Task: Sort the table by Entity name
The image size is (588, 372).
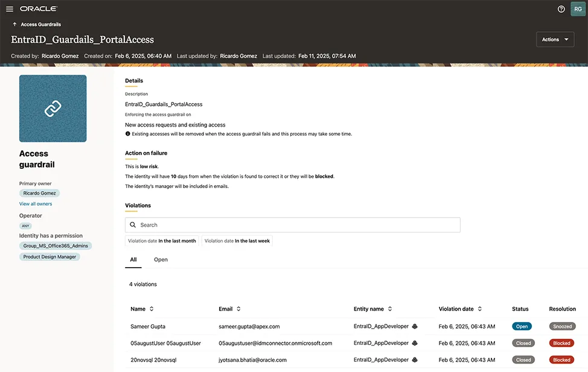Action: [390, 309]
